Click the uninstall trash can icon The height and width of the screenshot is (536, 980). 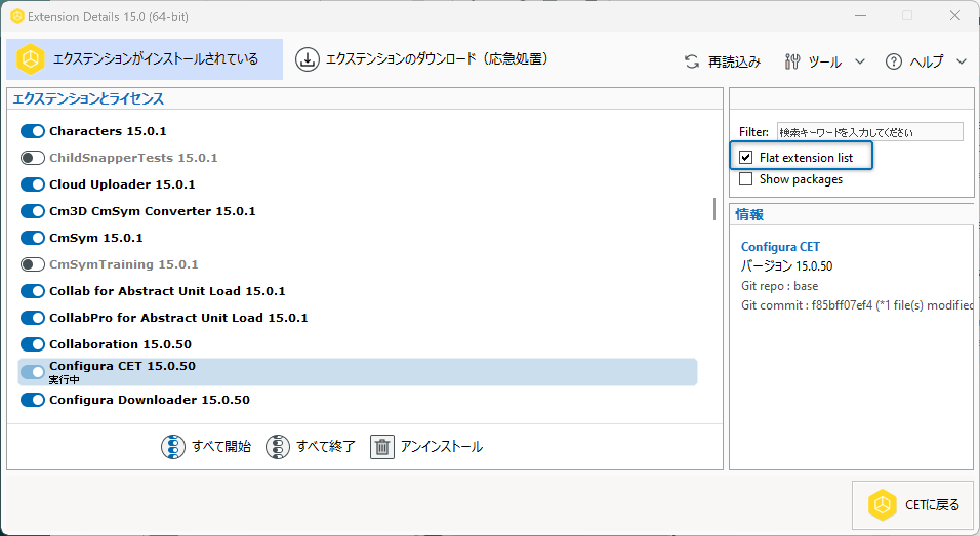(382, 447)
